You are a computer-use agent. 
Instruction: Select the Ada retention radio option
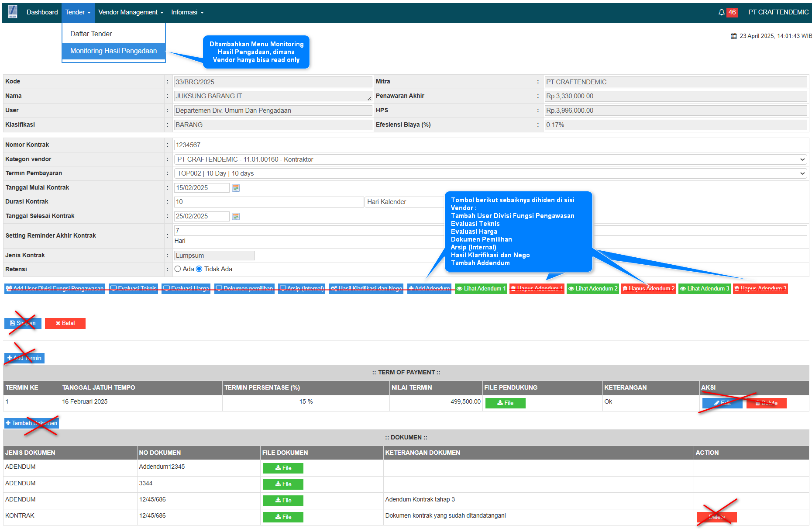tap(178, 269)
